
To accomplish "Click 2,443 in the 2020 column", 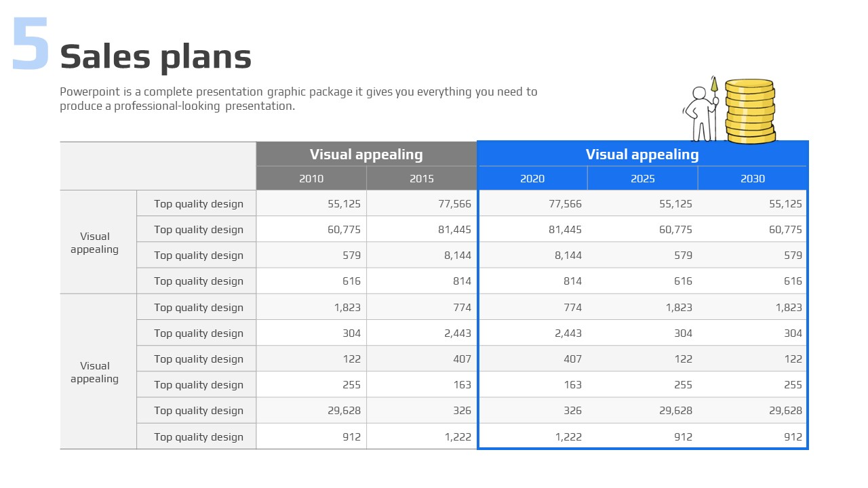I will 568,333.
